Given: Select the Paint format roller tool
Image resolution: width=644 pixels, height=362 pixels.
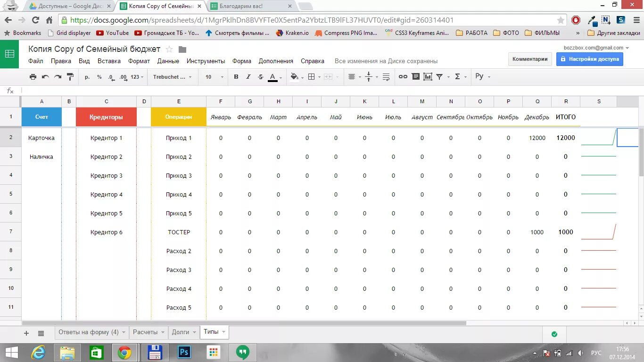Looking at the screenshot, I should coord(70,77).
